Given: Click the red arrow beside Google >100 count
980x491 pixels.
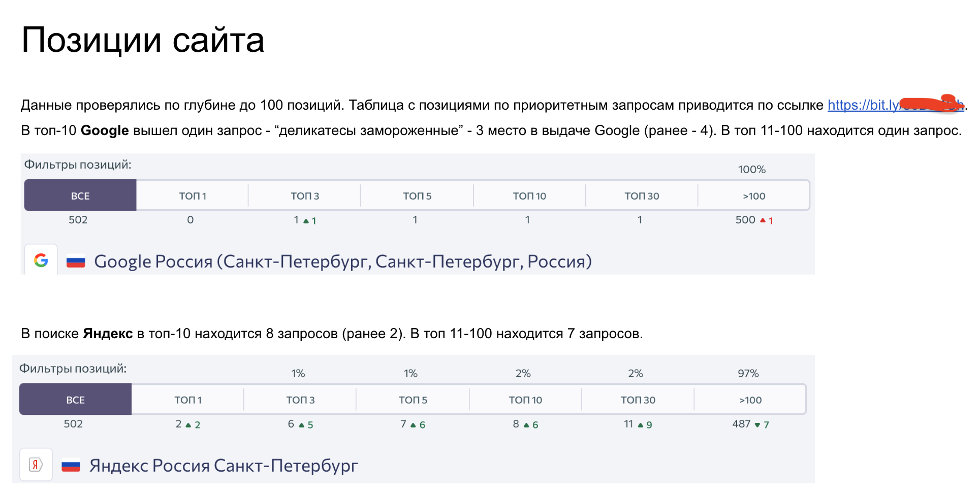Looking at the screenshot, I should pos(763,220).
